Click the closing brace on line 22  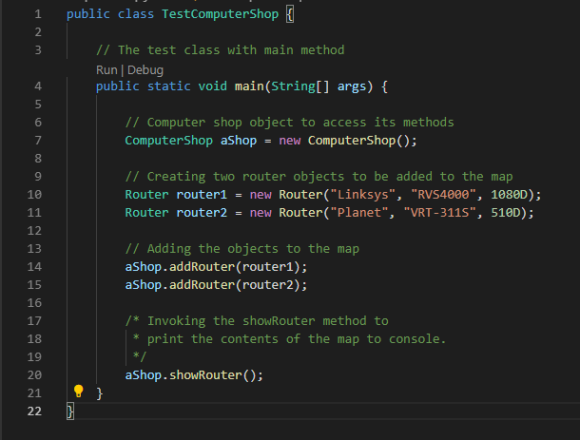tap(70, 411)
